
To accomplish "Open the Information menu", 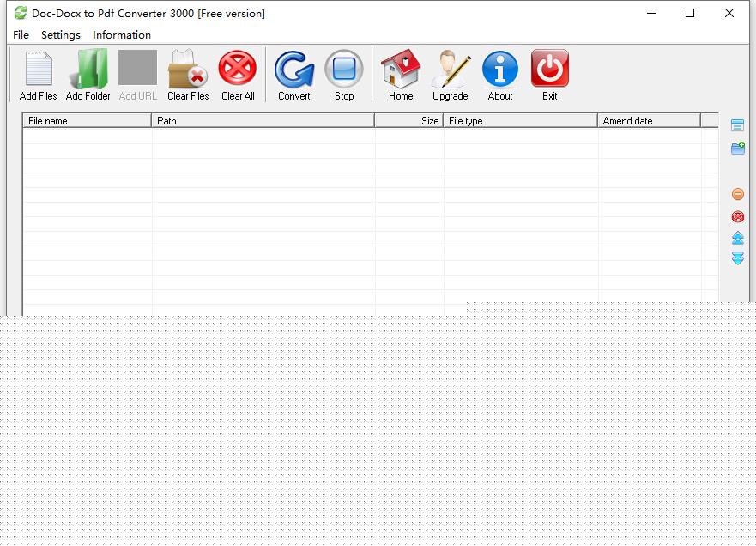I will coord(121,35).
